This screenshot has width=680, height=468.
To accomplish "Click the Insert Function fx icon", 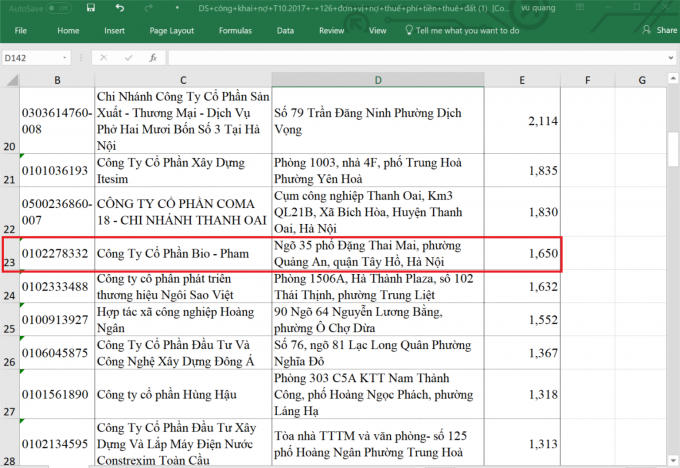I will point(153,58).
